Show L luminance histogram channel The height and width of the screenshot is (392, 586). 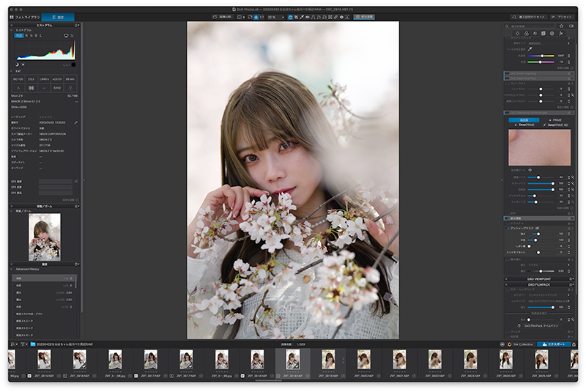pos(41,35)
